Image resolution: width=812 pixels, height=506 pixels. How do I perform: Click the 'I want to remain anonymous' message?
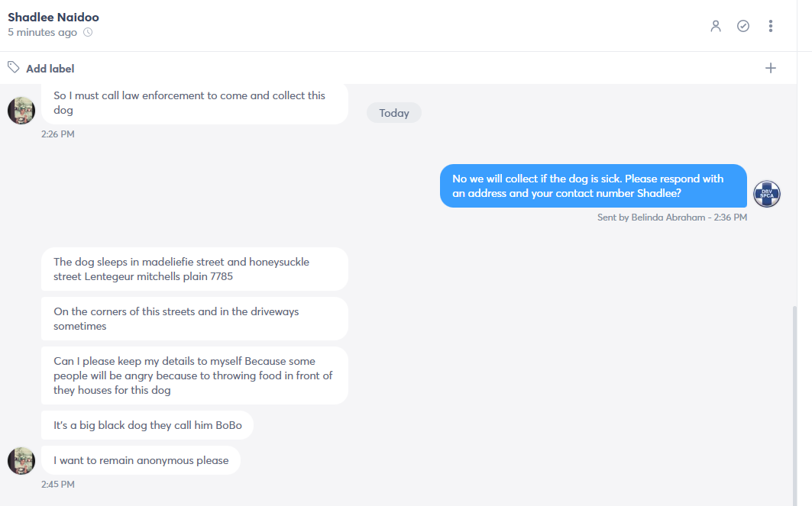(x=141, y=460)
